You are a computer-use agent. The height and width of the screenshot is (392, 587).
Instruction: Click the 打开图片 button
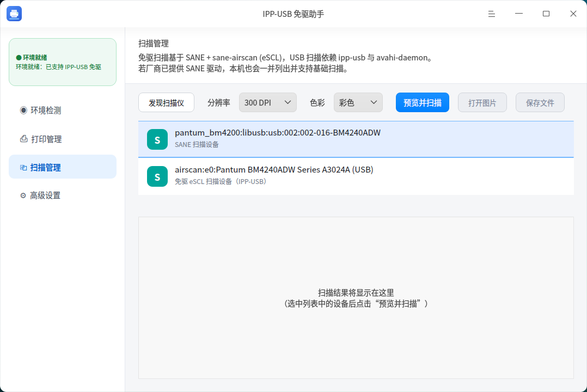(482, 102)
